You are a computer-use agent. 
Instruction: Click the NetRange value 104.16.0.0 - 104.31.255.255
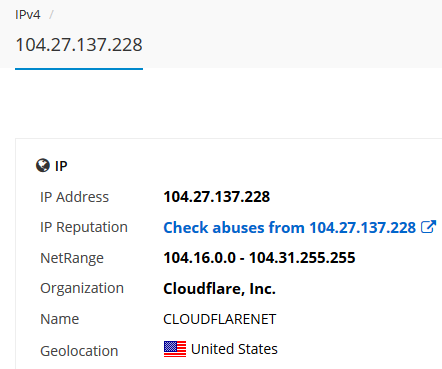click(x=259, y=258)
